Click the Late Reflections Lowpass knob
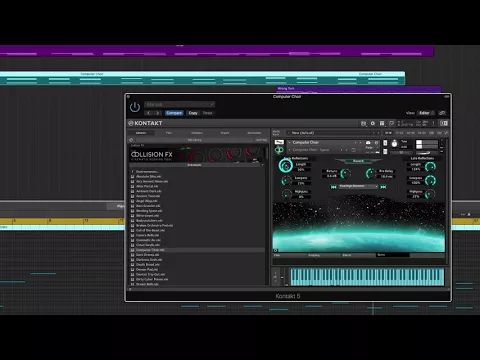480x360 pixels. click(x=430, y=180)
